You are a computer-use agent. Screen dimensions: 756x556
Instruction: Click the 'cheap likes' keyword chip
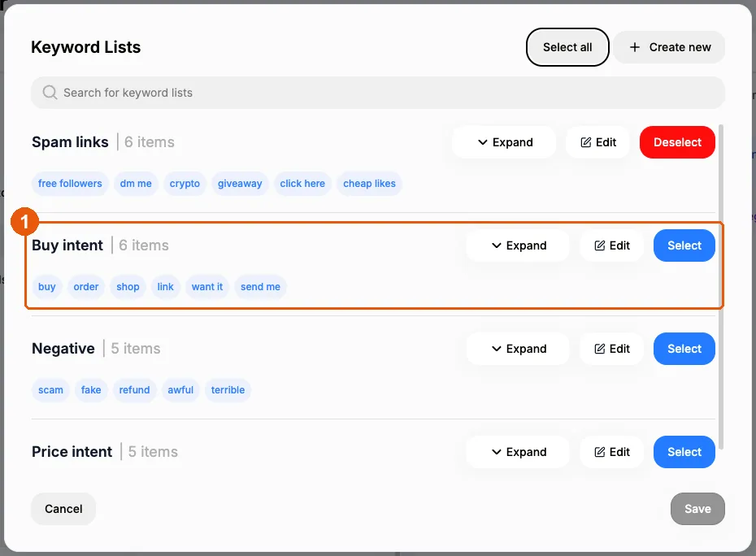point(369,184)
